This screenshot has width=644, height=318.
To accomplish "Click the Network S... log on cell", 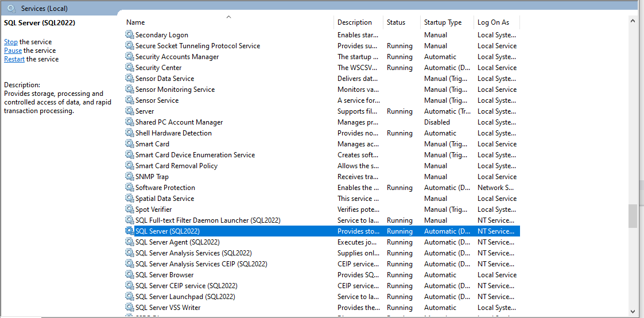I will (x=496, y=187).
